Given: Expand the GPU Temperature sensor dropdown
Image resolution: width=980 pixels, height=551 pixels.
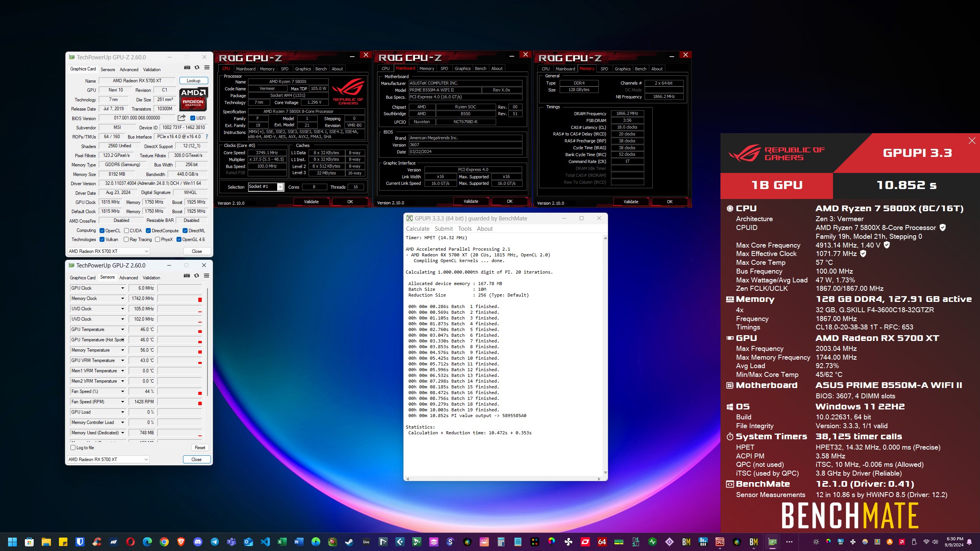Looking at the screenshot, I should (122, 329).
